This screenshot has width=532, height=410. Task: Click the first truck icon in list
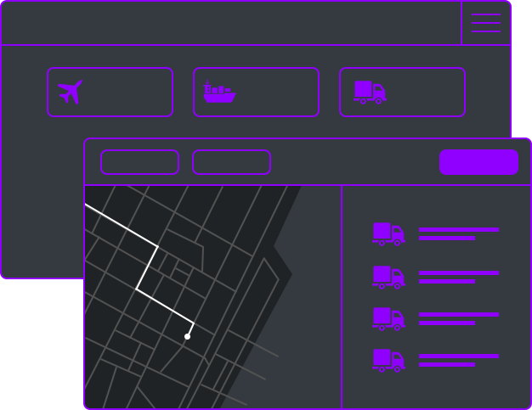[x=388, y=234]
